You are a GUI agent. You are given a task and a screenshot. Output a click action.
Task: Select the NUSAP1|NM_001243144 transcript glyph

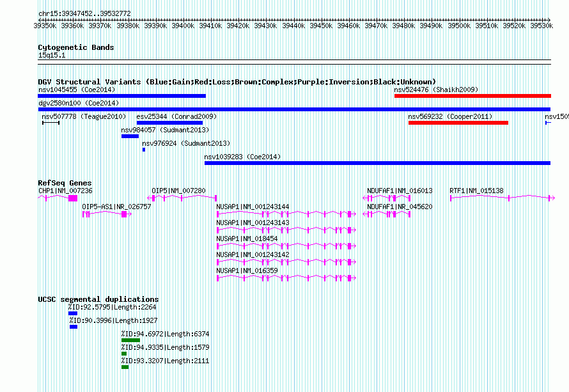[286, 214]
